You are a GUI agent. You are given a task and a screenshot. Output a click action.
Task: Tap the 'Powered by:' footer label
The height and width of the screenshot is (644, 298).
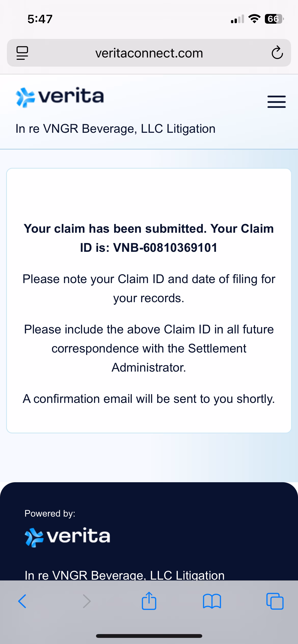[50, 513]
